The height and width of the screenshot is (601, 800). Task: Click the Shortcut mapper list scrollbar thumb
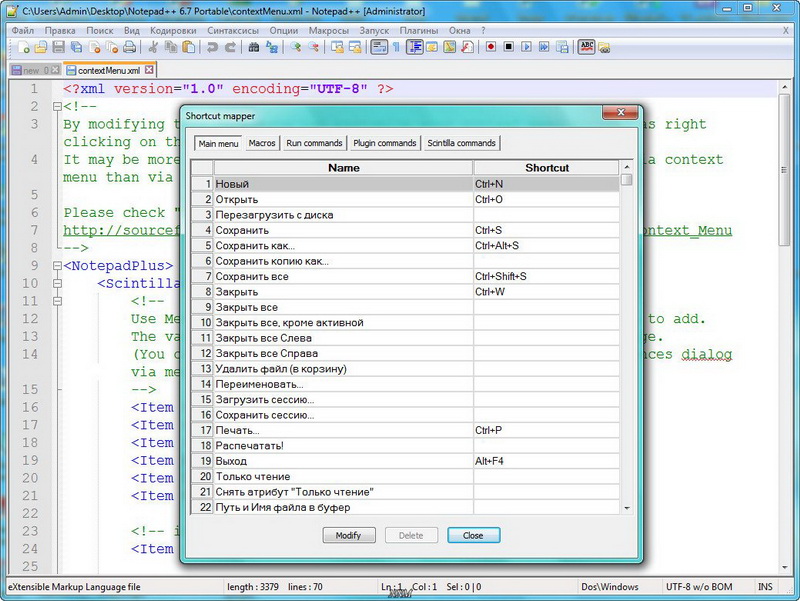pos(627,180)
